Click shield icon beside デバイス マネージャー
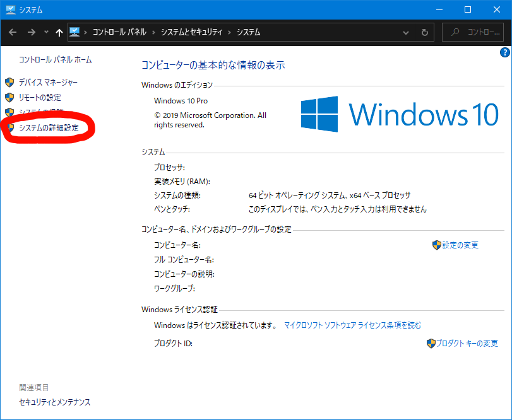 [9, 82]
